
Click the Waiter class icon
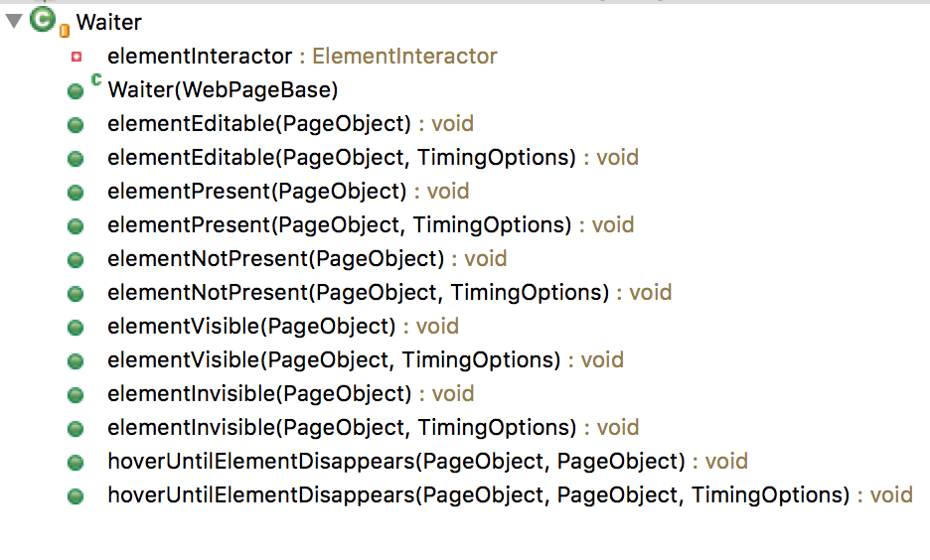click(x=43, y=21)
